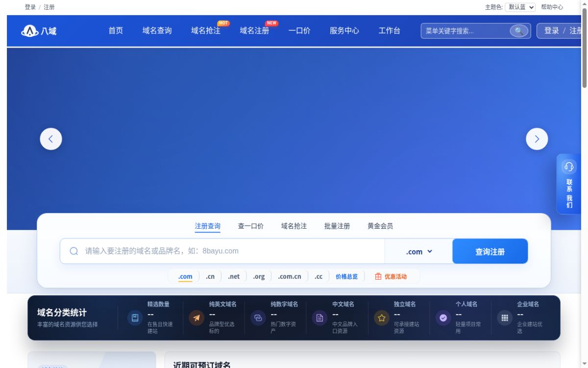Click the 纯英文域名 paper plane icon
This screenshot has width=588, height=368.
(x=196, y=318)
